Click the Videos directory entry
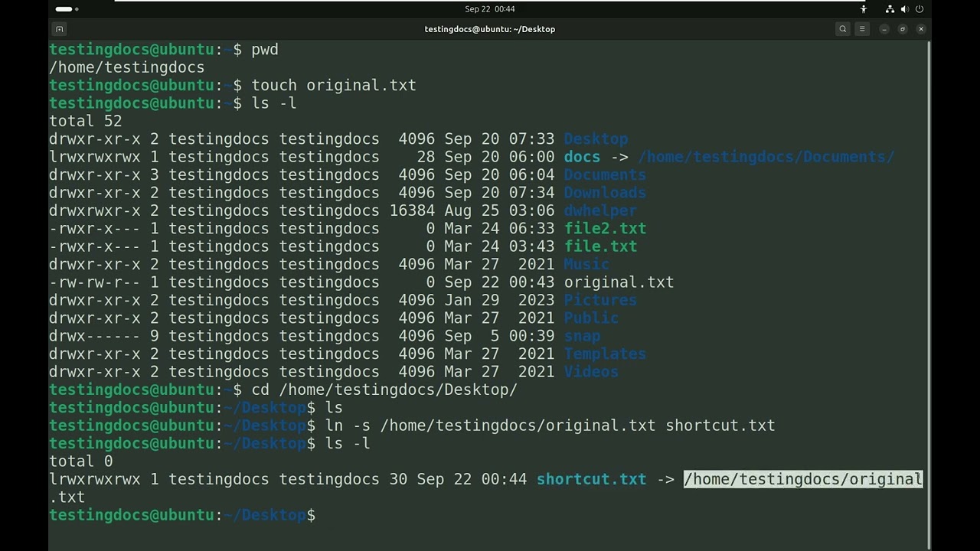The width and height of the screenshot is (980, 551). click(591, 372)
